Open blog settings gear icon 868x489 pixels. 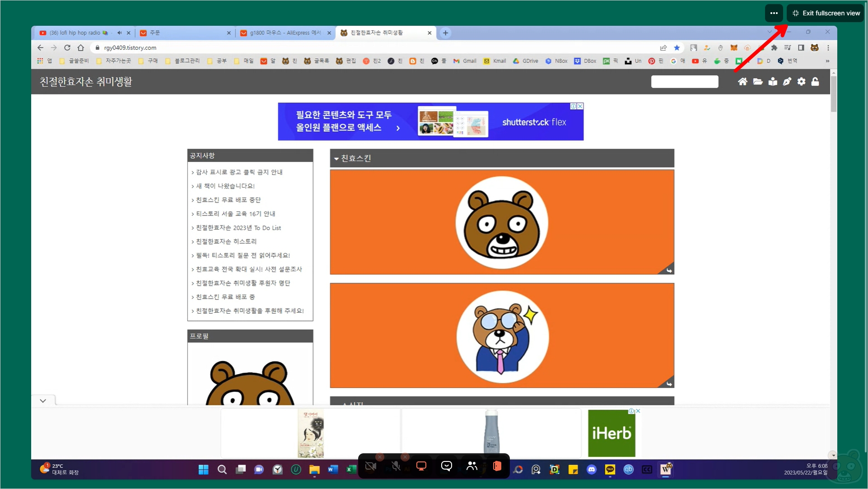[x=801, y=82]
